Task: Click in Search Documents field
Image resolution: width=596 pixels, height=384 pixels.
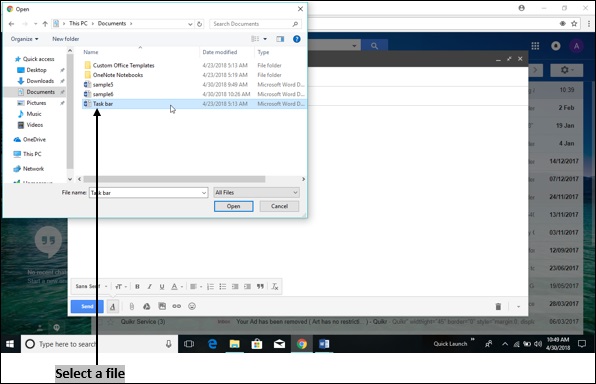Action: 255,24
